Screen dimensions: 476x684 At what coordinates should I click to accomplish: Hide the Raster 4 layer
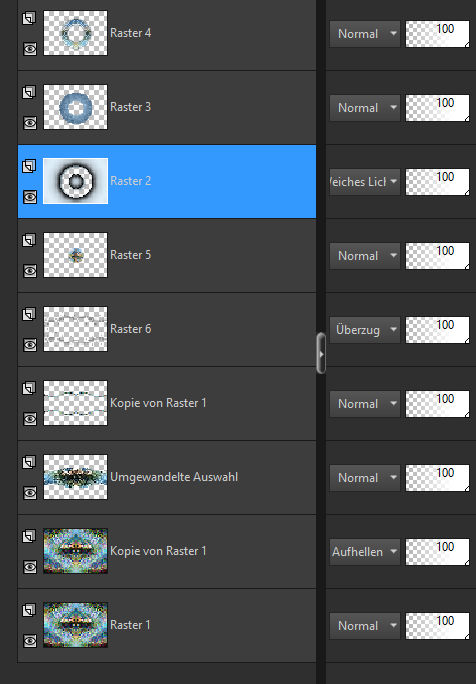click(30, 49)
